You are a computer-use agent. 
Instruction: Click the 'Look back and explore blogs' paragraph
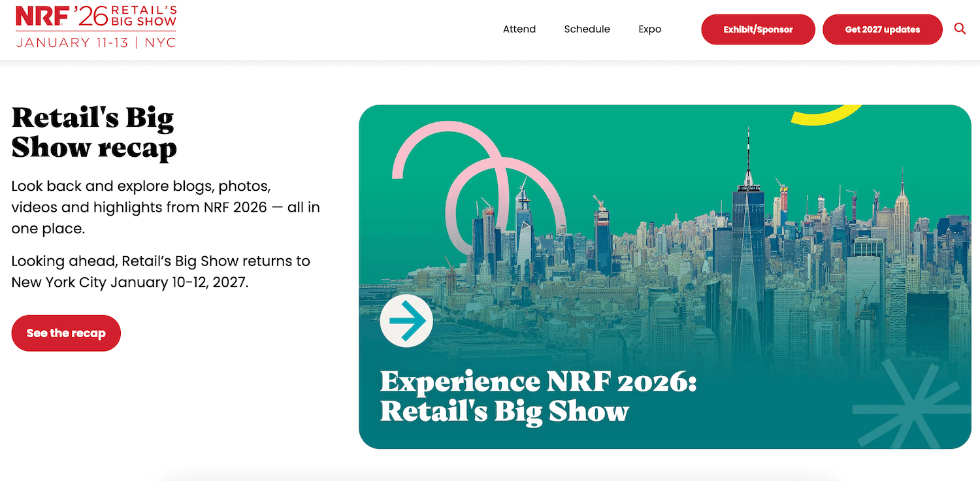pos(165,208)
